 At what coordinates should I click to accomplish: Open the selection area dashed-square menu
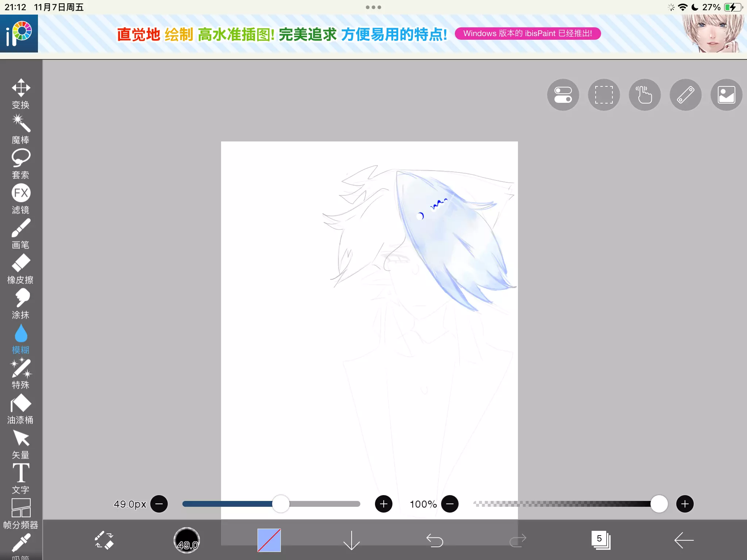click(604, 95)
